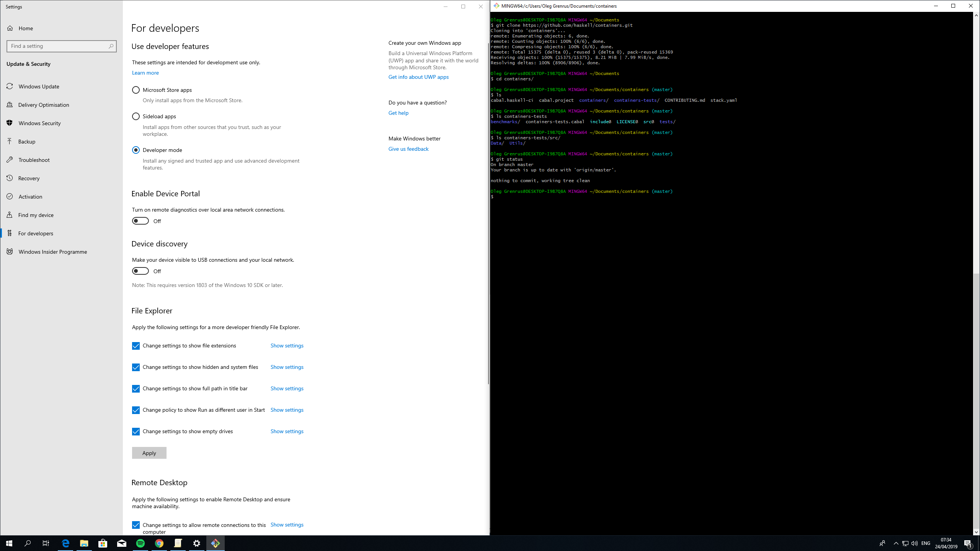Open the Git Bash taskbar icon

[216, 543]
